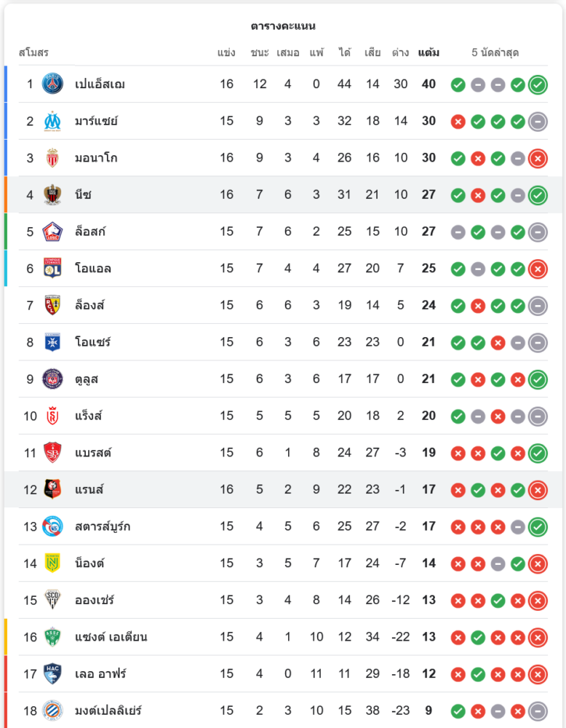Image resolution: width=566 pixels, height=728 pixels.
Task: Click Marseille's latest match draw indicator
Action: (x=538, y=121)
